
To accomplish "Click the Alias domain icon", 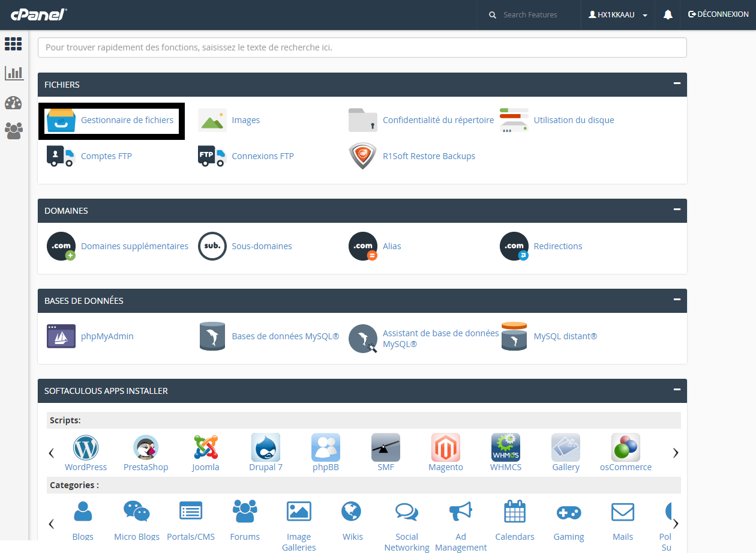I will (x=363, y=246).
